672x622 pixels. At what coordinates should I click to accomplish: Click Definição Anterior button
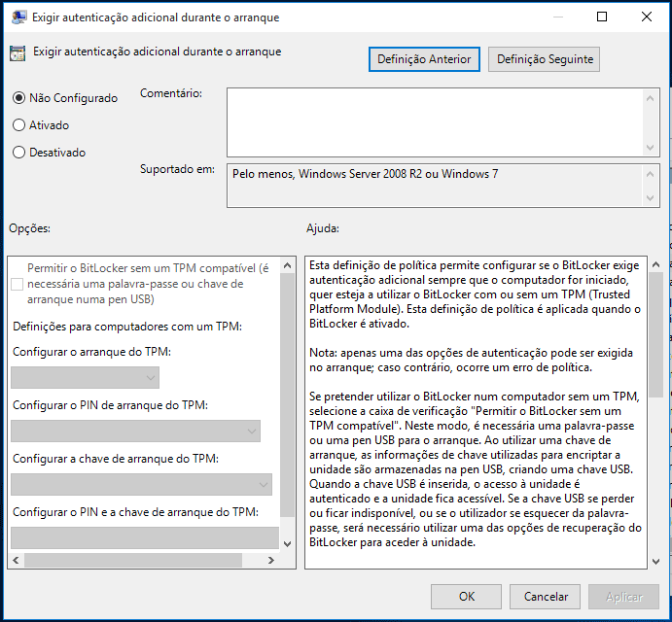point(424,59)
